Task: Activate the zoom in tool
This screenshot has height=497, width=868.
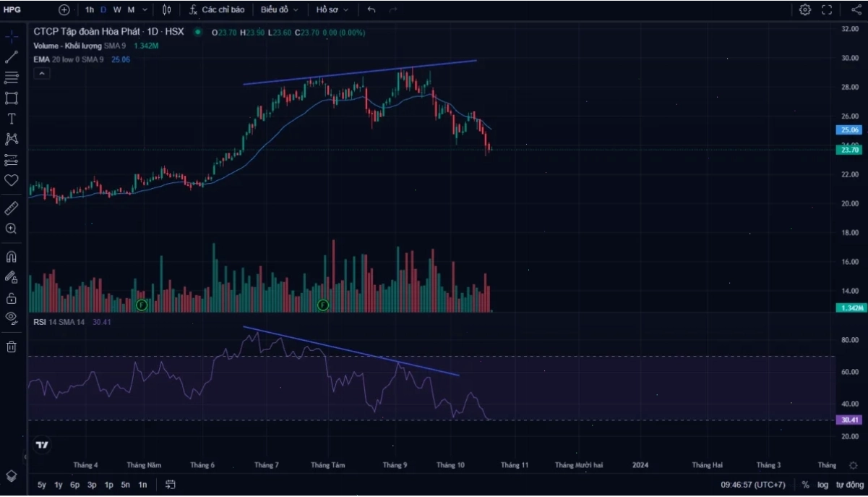Action: point(12,229)
